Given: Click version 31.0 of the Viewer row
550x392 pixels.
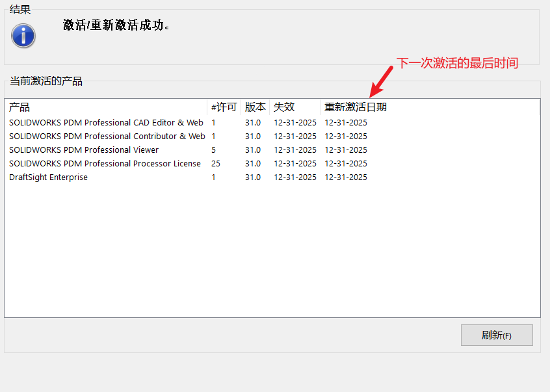Looking at the screenshot, I should (252, 150).
